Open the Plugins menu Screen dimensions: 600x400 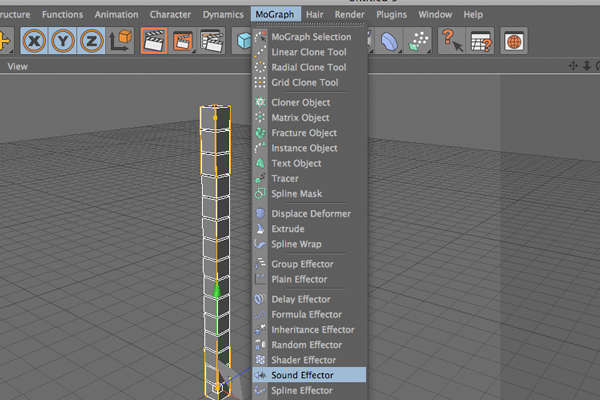tap(391, 15)
